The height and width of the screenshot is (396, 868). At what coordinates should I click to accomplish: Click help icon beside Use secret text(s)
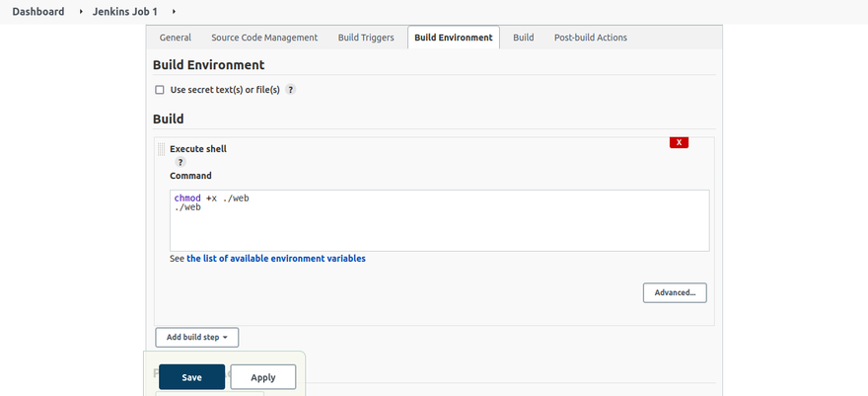pos(291,90)
